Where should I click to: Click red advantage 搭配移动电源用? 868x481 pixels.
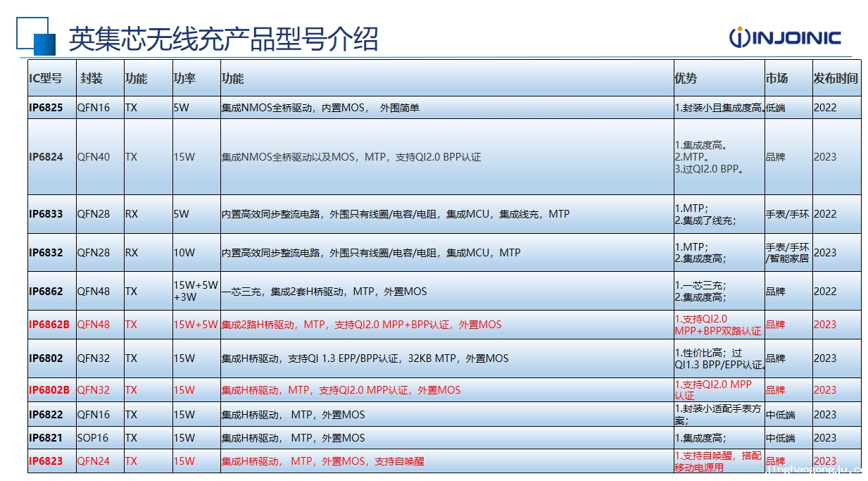pos(718,461)
